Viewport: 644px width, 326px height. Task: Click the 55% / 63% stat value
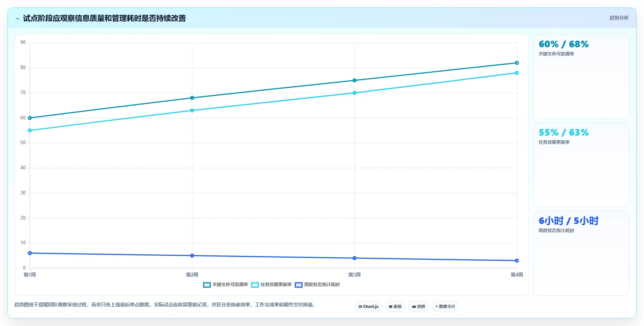(563, 133)
